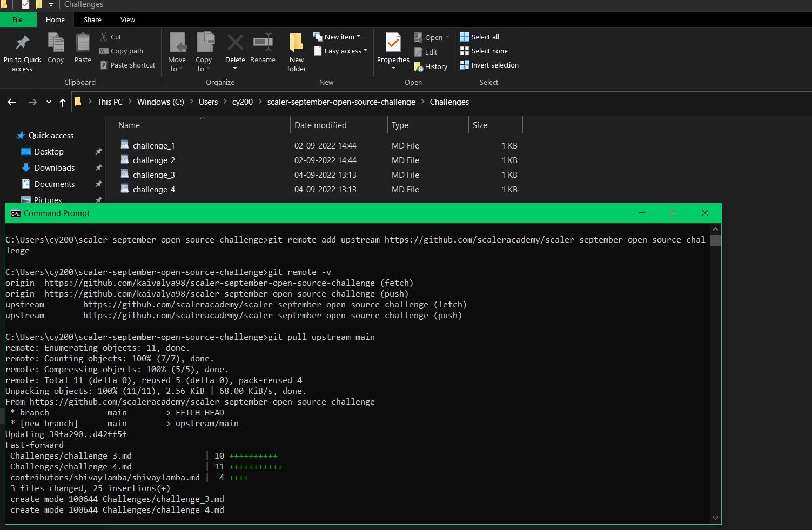812x530 pixels.
Task: Open the Easy access dropdown
Action: tap(340, 51)
